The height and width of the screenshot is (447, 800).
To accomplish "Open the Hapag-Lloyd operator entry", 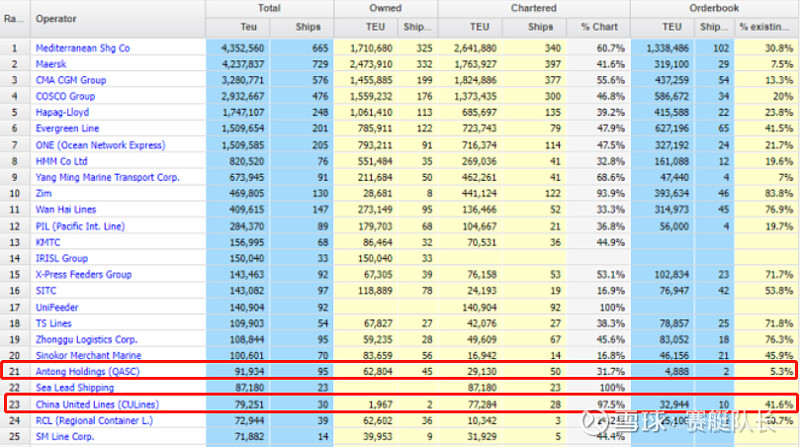I will pos(64,113).
